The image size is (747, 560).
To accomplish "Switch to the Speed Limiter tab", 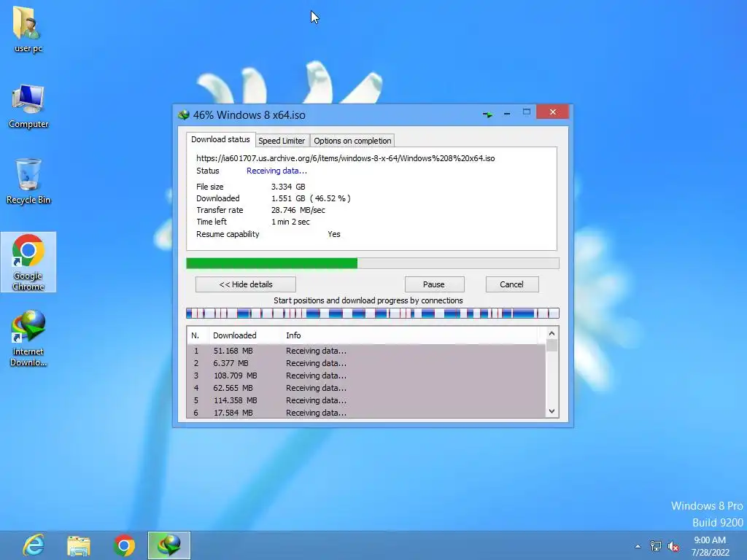I will [281, 141].
